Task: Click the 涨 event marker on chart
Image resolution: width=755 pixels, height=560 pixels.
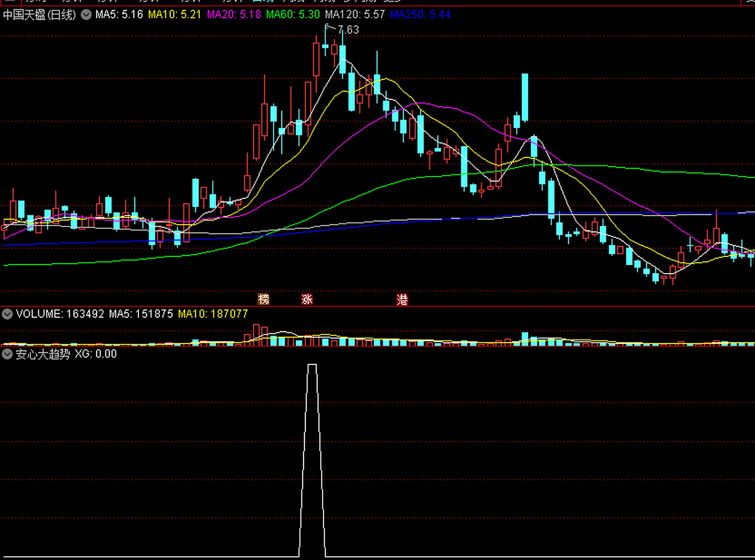Action: click(x=307, y=299)
